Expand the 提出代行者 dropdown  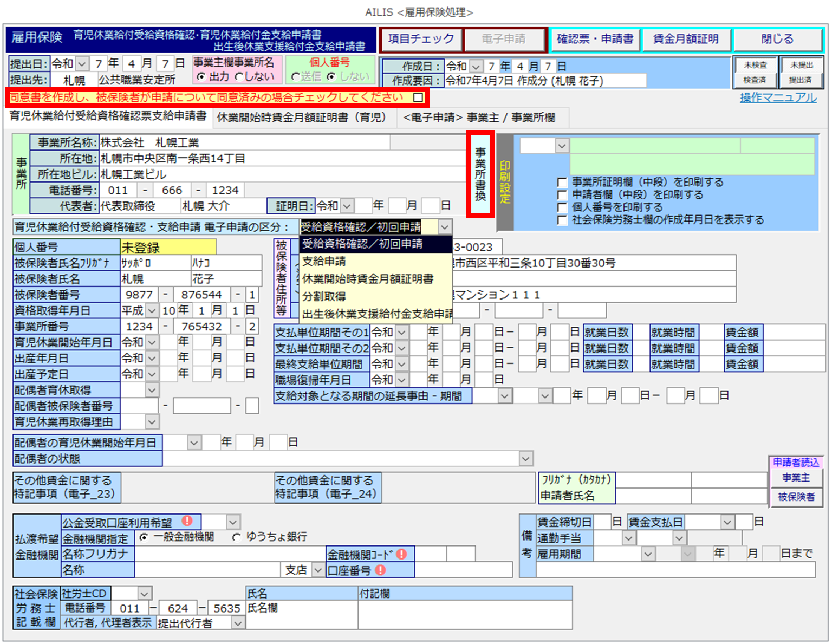[x=238, y=623]
